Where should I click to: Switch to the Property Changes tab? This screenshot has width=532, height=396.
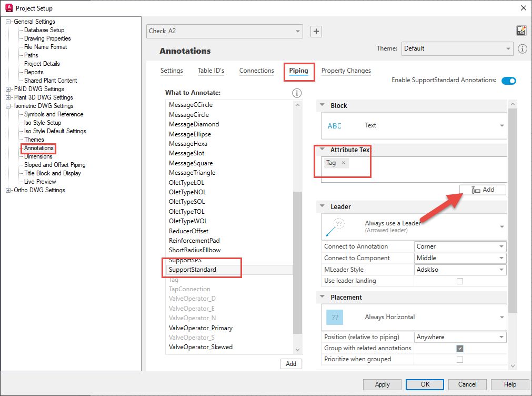click(x=346, y=71)
